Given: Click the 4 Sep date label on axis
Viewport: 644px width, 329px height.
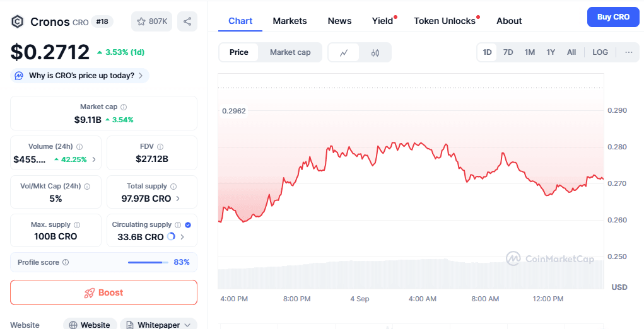Looking at the screenshot, I should coord(360,299).
